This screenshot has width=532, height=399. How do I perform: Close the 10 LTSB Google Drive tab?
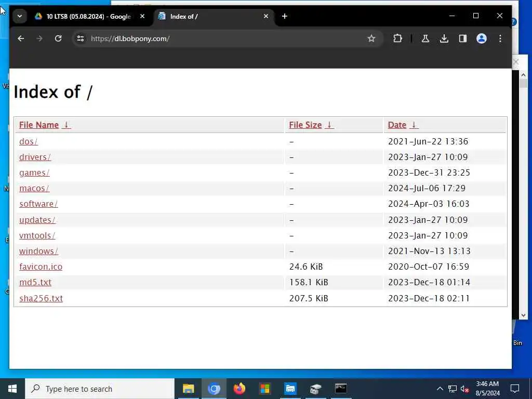point(142,16)
